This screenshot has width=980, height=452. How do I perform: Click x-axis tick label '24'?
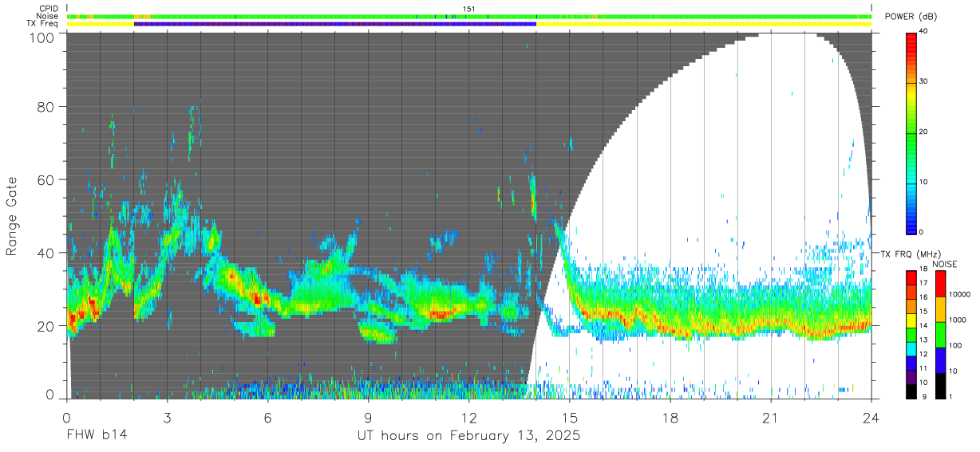click(871, 418)
